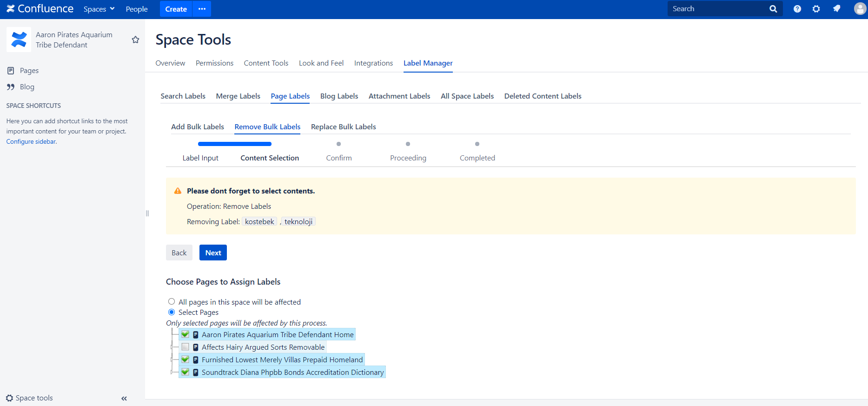868x406 pixels.
Task: Open the People menu
Action: tap(137, 9)
